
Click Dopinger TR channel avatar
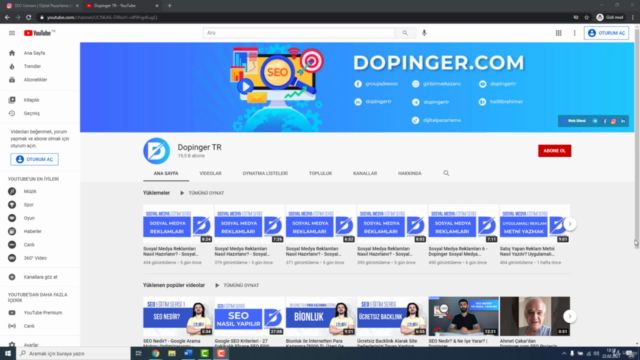tap(156, 151)
